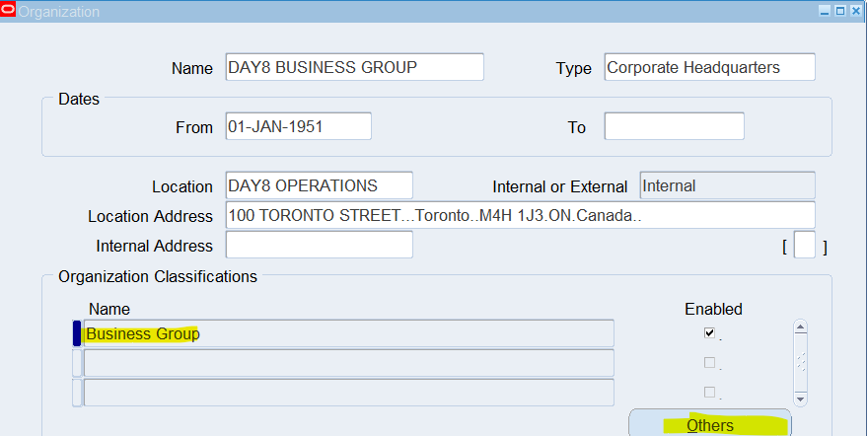Click the classifications scrollbar down arrow
The height and width of the screenshot is (436, 868).
click(x=800, y=399)
